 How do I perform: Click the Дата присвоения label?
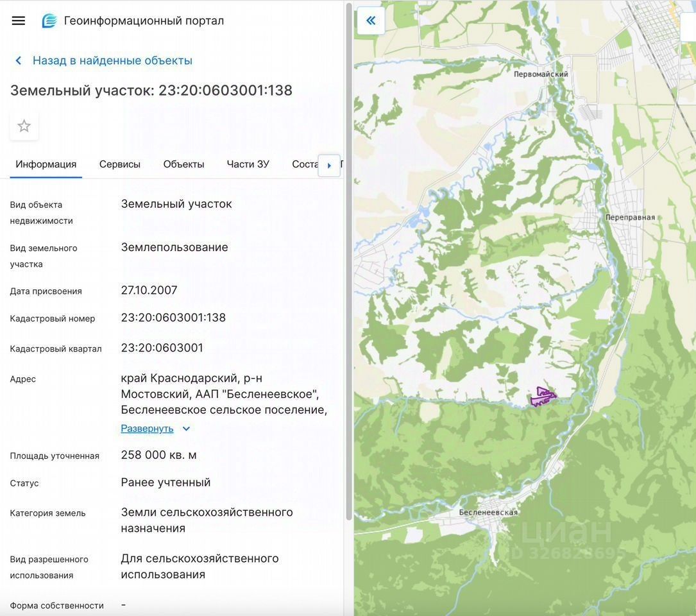pyautogui.click(x=46, y=291)
